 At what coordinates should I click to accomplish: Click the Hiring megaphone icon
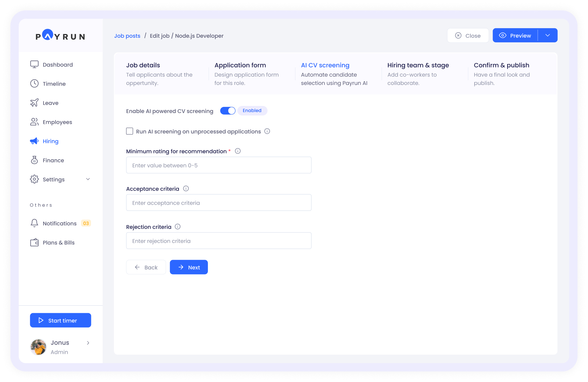click(34, 141)
